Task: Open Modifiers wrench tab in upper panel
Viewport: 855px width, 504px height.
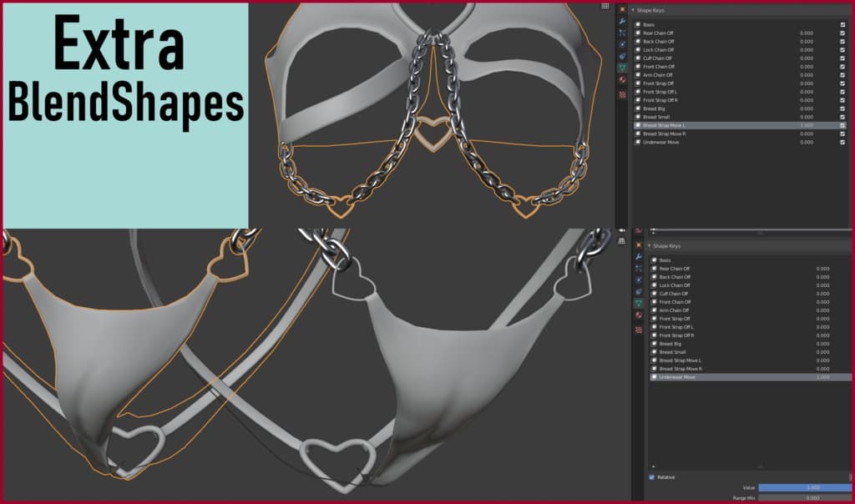Action: (x=622, y=21)
